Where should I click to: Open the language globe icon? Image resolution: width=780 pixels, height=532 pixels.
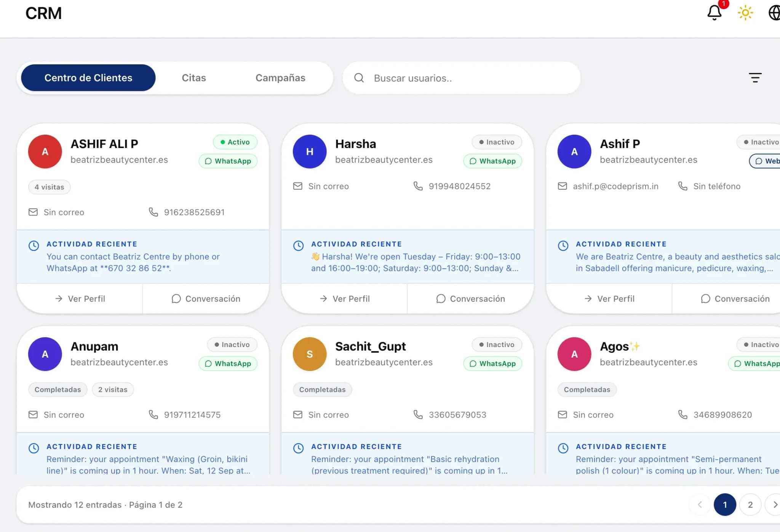[x=774, y=13]
